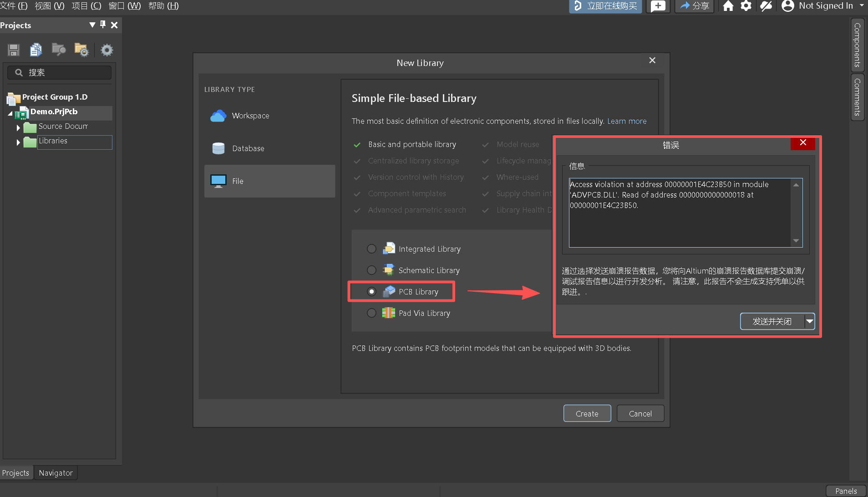The image size is (868, 497).
Task: Click the save icon in Projects toolbar
Action: tap(14, 50)
